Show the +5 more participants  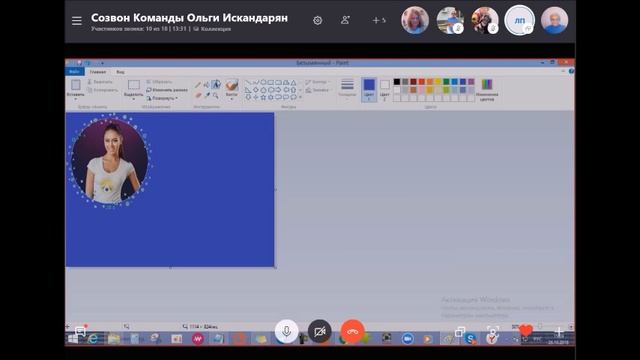coord(379,20)
